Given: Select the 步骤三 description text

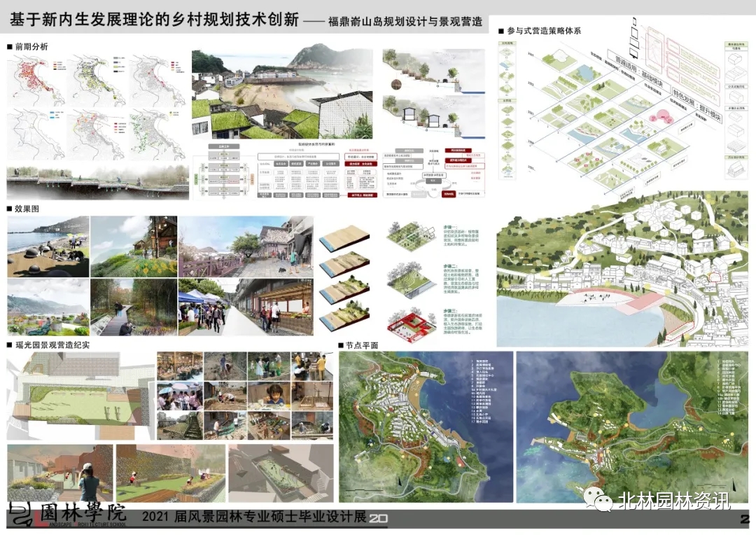Looking at the screenshot, I should [x=463, y=322].
